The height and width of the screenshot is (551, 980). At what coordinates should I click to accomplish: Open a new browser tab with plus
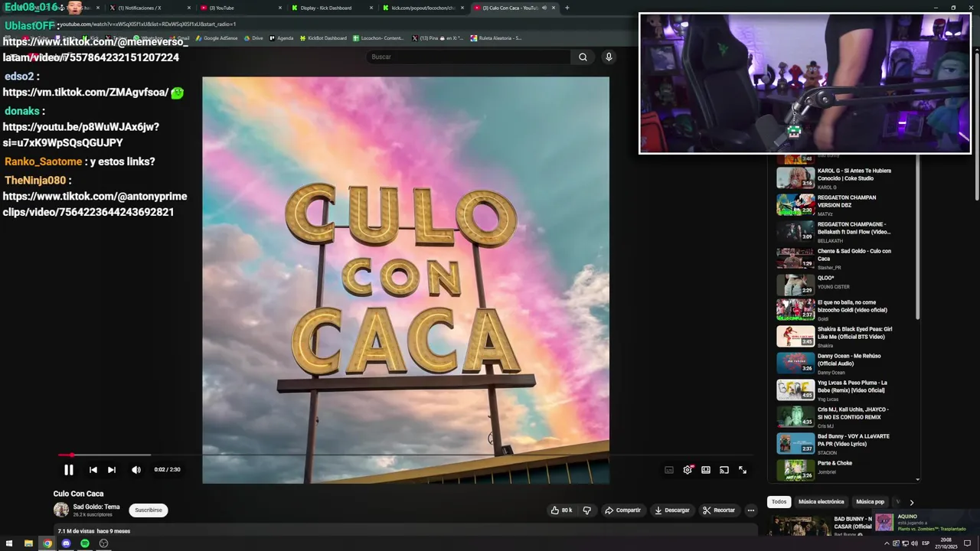[x=567, y=8]
